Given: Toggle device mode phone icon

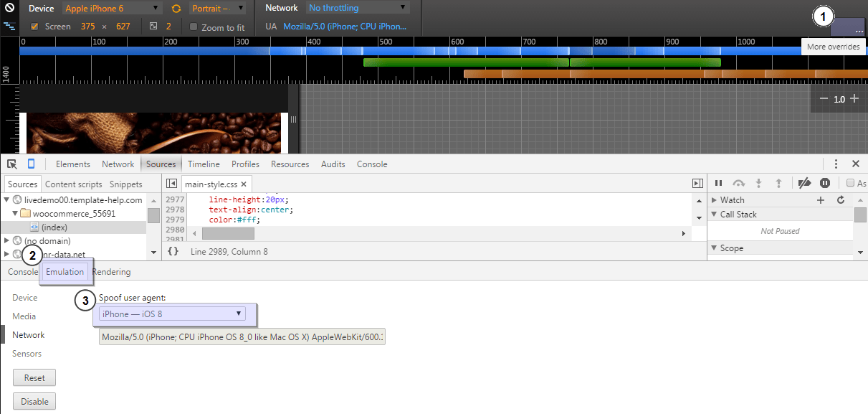Looking at the screenshot, I should [x=31, y=164].
